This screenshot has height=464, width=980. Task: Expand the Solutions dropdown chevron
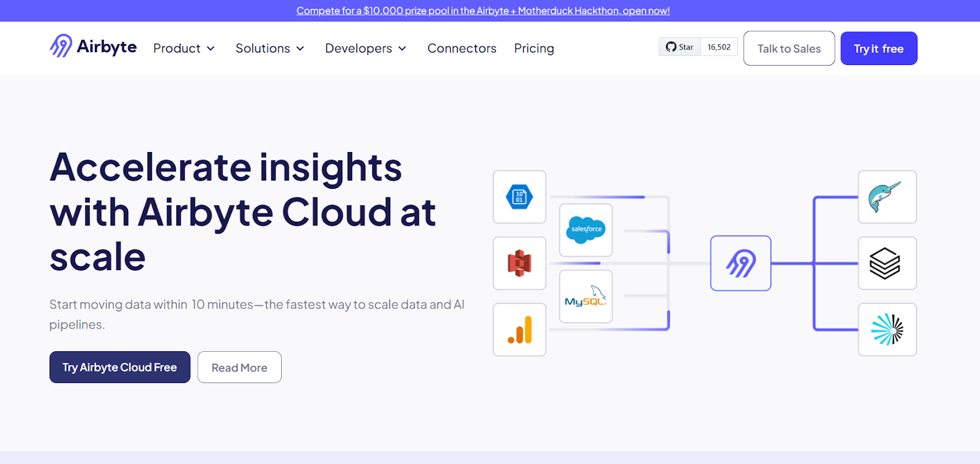point(300,48)
